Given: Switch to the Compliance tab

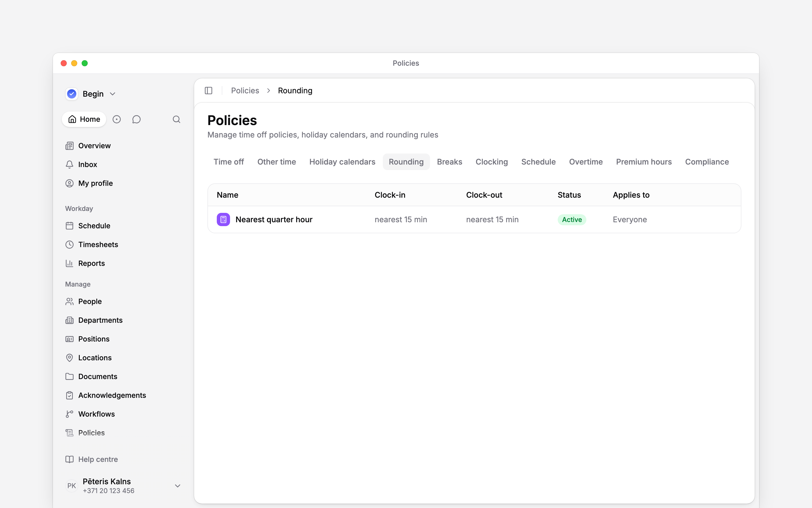Looking at the screenshot, I should tap(707, 162).
